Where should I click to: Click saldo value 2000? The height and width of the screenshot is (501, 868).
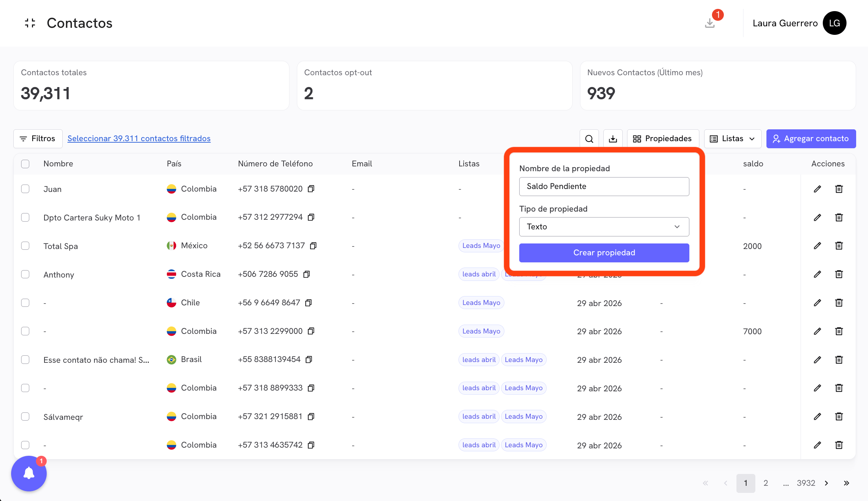pyautogui.click(x=752, y=246)
